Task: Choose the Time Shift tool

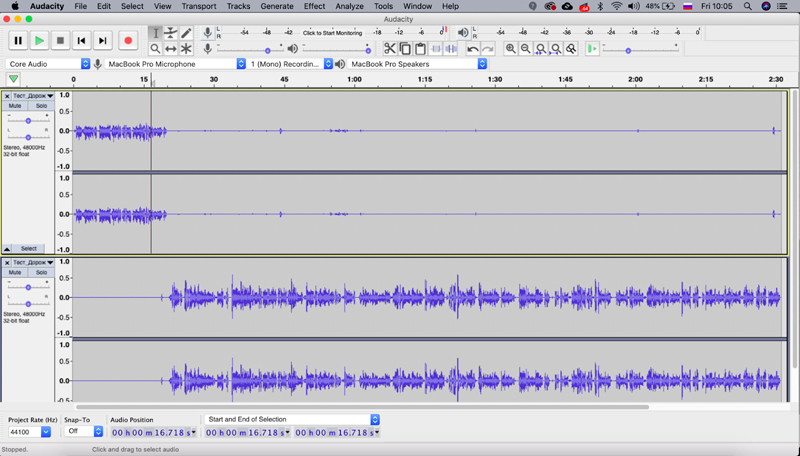Action: (170, 49)
